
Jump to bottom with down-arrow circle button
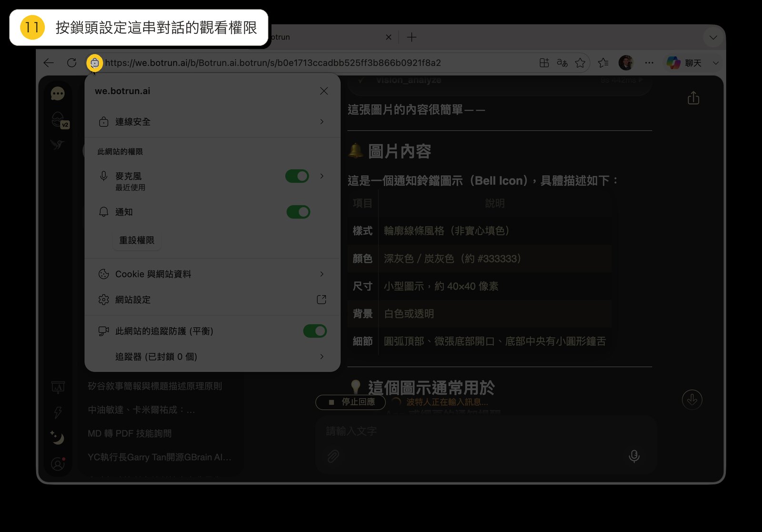tap(692, 400)
